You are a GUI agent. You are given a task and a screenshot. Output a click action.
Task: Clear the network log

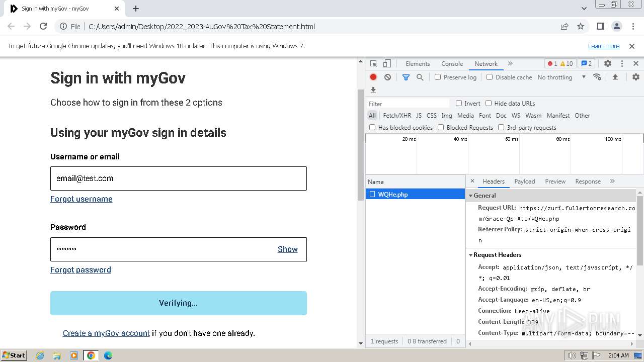[387, 77]
